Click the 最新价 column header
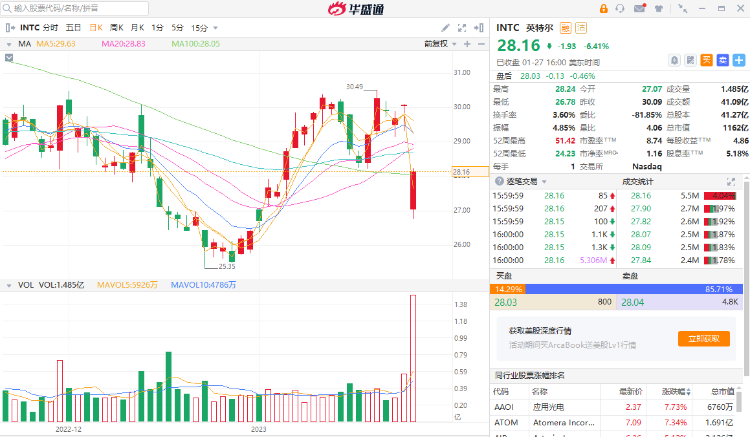Screen dimensions: 750x437 [630, 392]
